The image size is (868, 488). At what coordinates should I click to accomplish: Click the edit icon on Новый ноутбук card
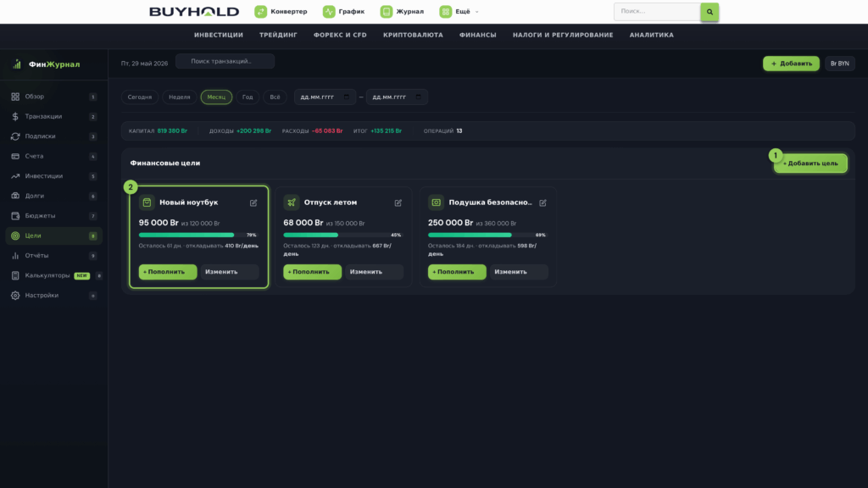point(253,202)
